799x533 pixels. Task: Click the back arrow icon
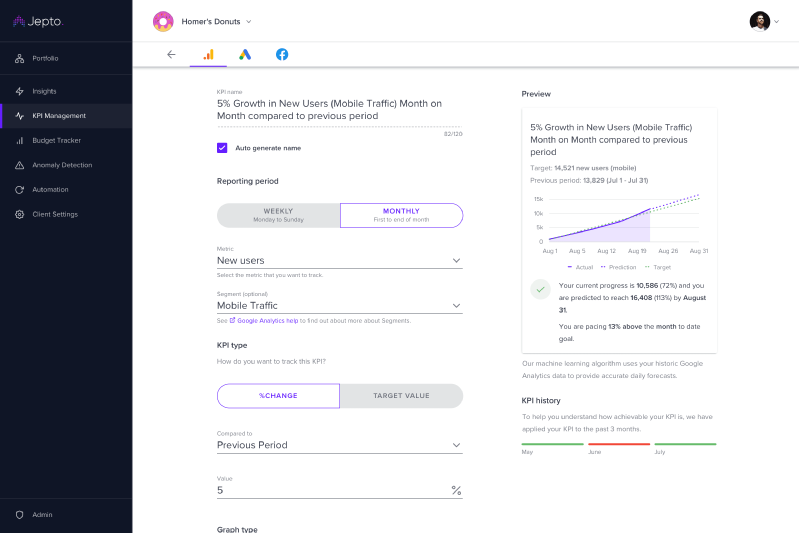click(171, 54)
